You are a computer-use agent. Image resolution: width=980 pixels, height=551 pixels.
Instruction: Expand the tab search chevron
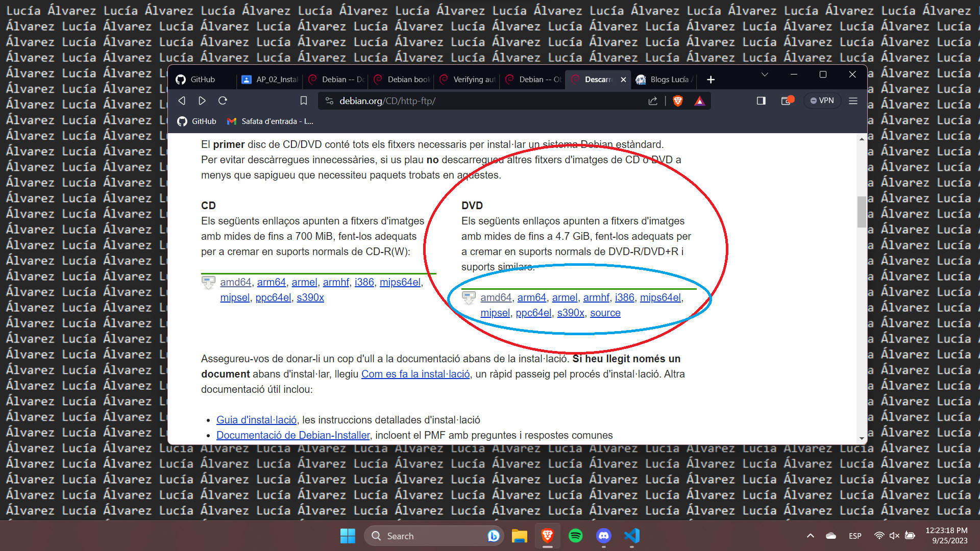[765, 74]
